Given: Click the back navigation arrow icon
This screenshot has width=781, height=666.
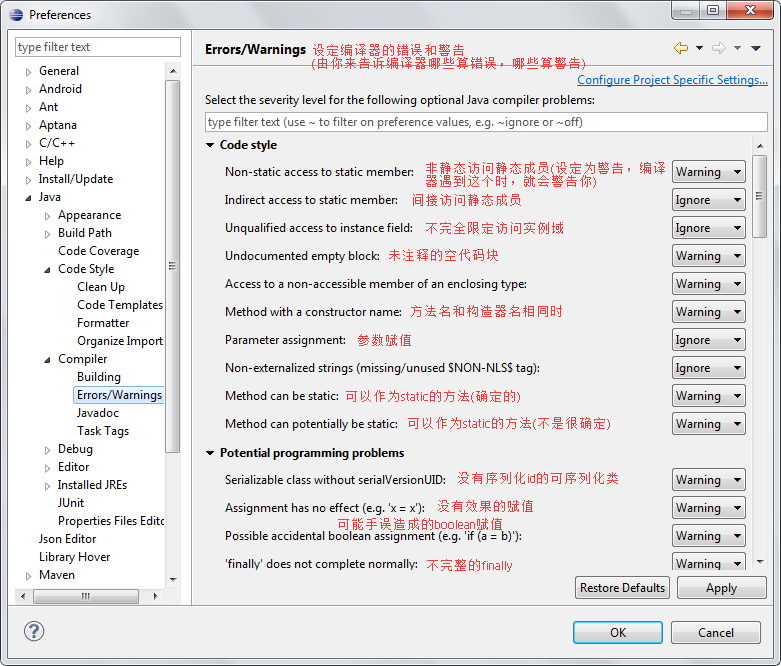Looking at the screenshot, I should pyautogui.click(x=680, y=48).
